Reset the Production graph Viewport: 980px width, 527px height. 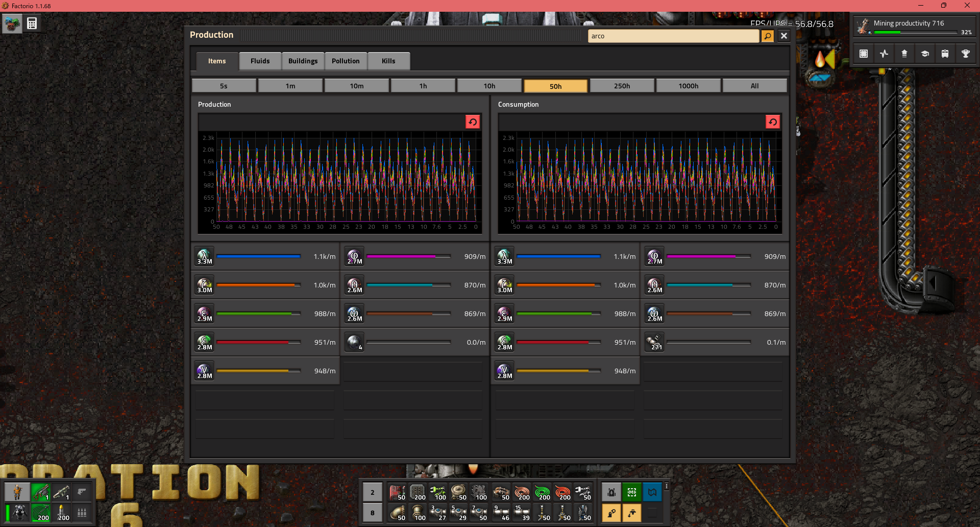[473, 122]
